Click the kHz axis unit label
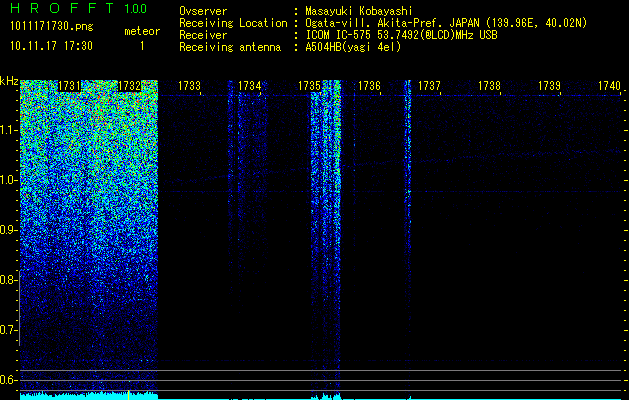 [x=9, y=81]
